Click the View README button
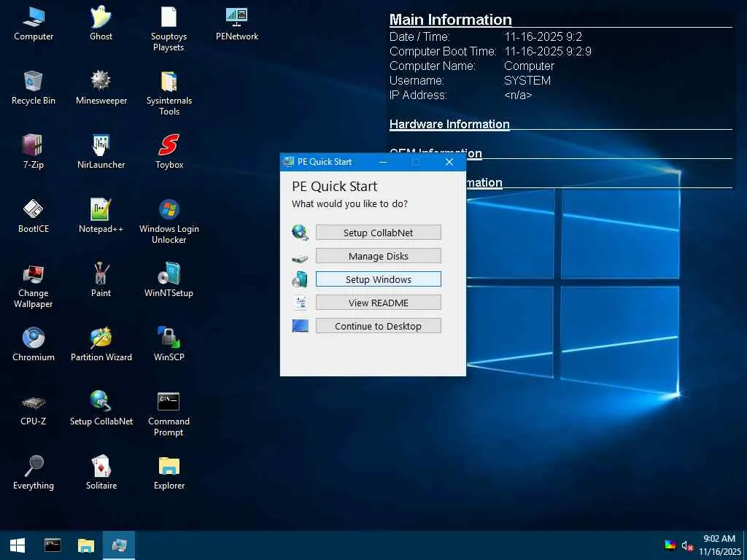 pyautogui.click(x=379, y=303)
